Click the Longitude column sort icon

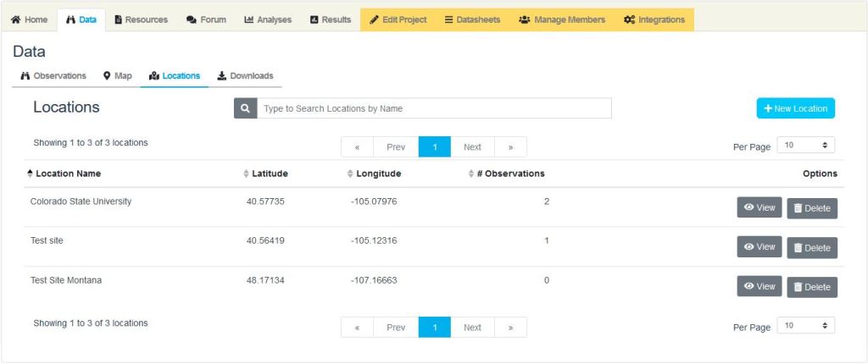[350, 174]
